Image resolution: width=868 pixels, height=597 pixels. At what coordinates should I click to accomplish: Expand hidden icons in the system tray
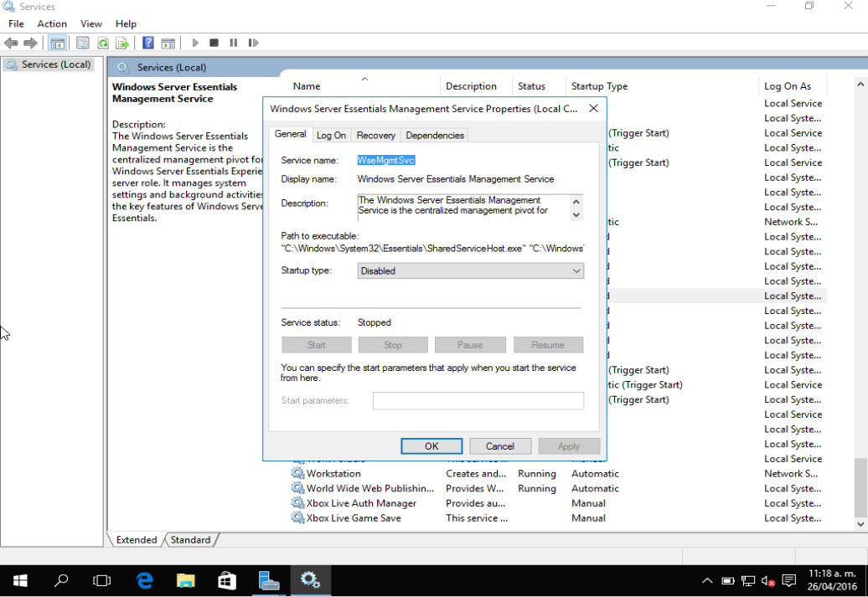(707, 580)
